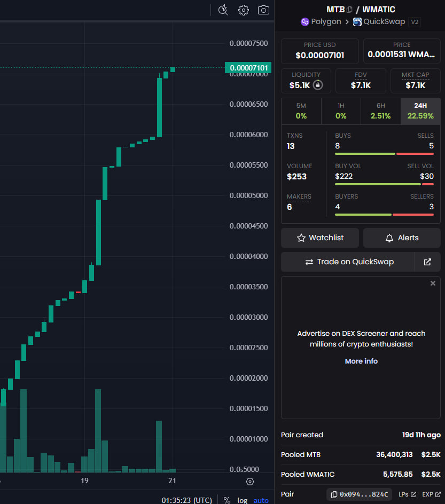Click the buys versus sells ratio bar
Viewport: 445px width, 504px height.
pos(384,154)
